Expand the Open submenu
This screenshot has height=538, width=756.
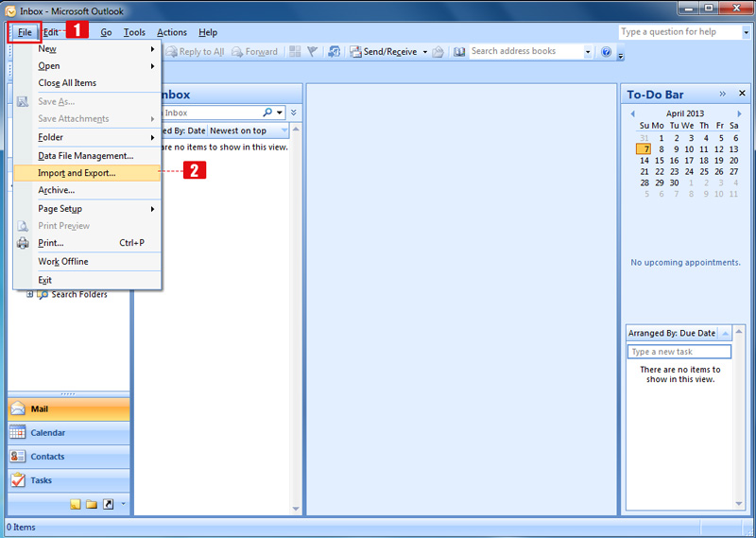pyautogui.click(x=87, y=65)
